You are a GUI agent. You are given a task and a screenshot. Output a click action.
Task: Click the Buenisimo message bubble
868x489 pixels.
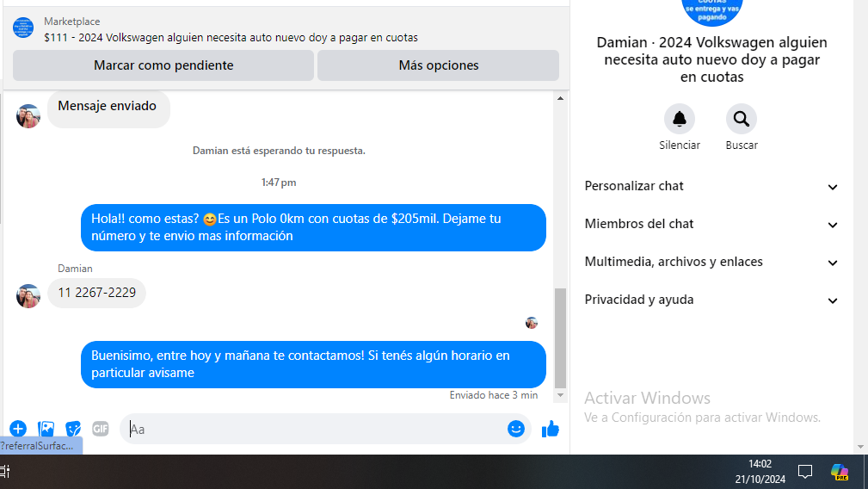(313, 364)
